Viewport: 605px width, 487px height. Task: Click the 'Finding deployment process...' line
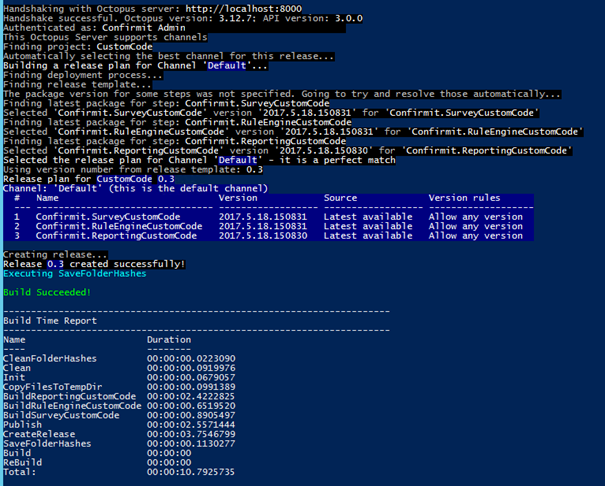click(x=83, y=75)
